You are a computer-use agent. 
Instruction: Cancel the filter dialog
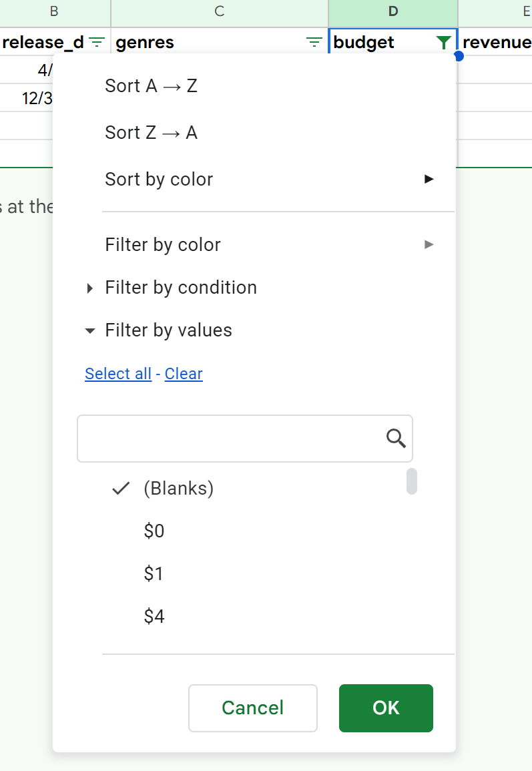coord(252,708)
